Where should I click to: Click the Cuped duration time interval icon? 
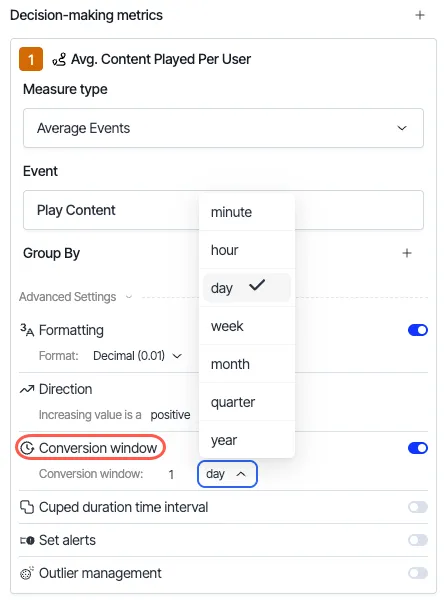click(27, 507)
